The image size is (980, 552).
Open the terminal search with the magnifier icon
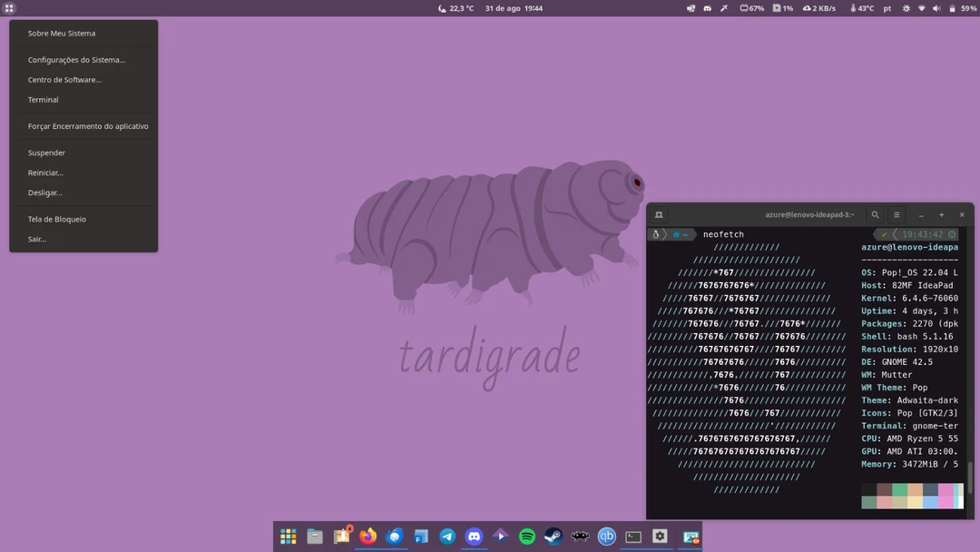point(875,214)
